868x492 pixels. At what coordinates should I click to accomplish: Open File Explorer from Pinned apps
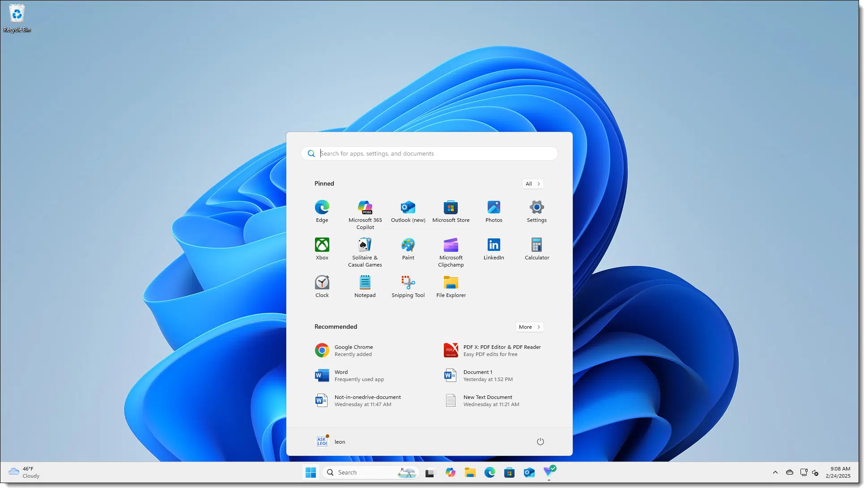tap(451, 286)
